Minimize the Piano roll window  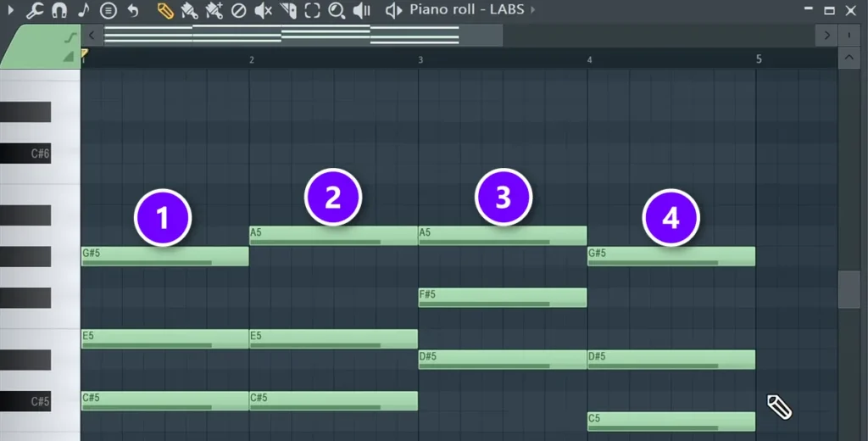point(808,10)
